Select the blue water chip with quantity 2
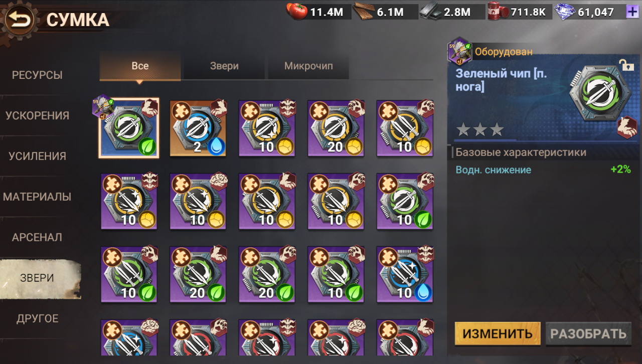Screen dimensions: 642x364 [x=198, y=128]
